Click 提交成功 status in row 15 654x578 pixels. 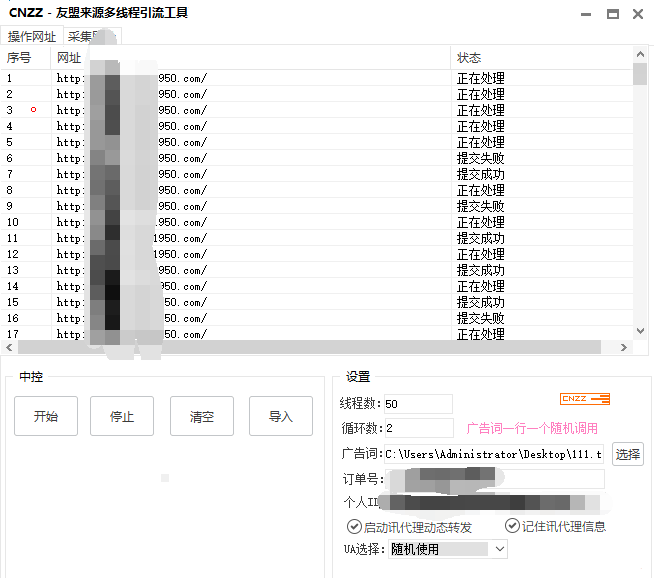480,302
